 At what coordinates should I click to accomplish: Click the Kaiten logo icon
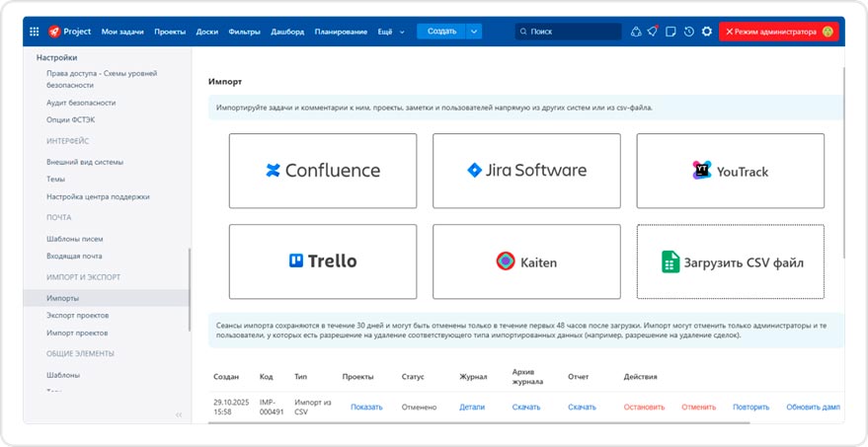coord(506,261)
